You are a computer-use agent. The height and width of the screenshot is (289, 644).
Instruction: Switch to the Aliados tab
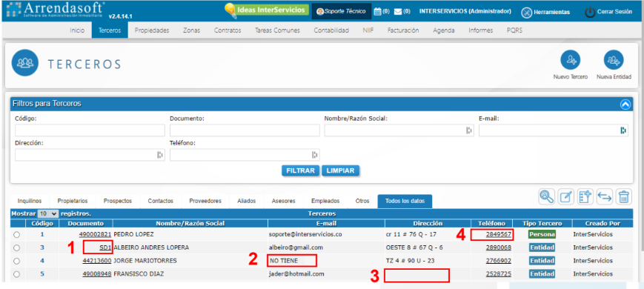click(247, 201)
